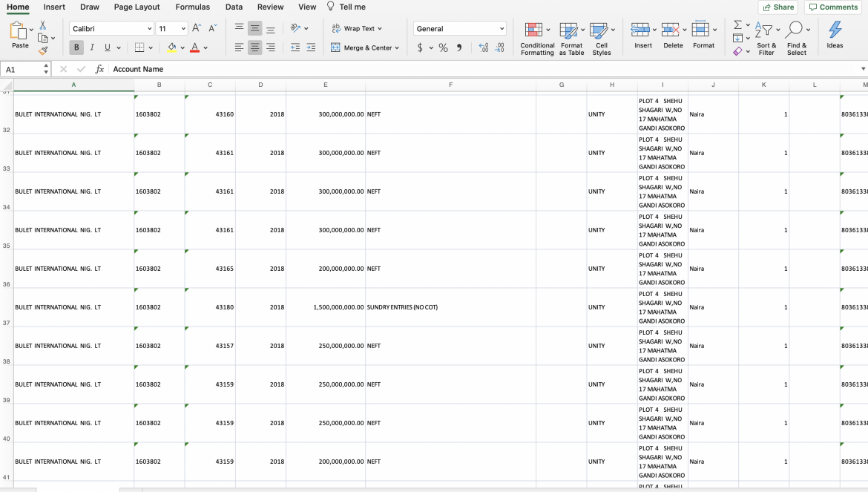Expand the underline style arrow
868x492 pixels.
[x=119, y=48]
